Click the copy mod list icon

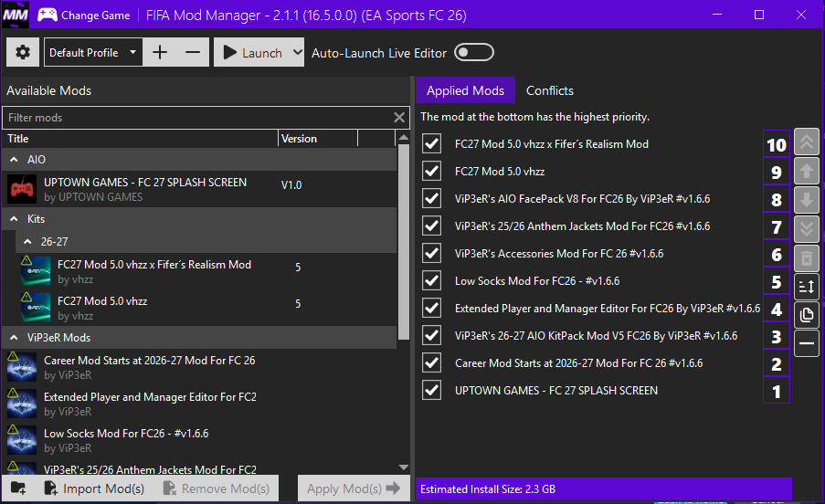coord(807,315)
